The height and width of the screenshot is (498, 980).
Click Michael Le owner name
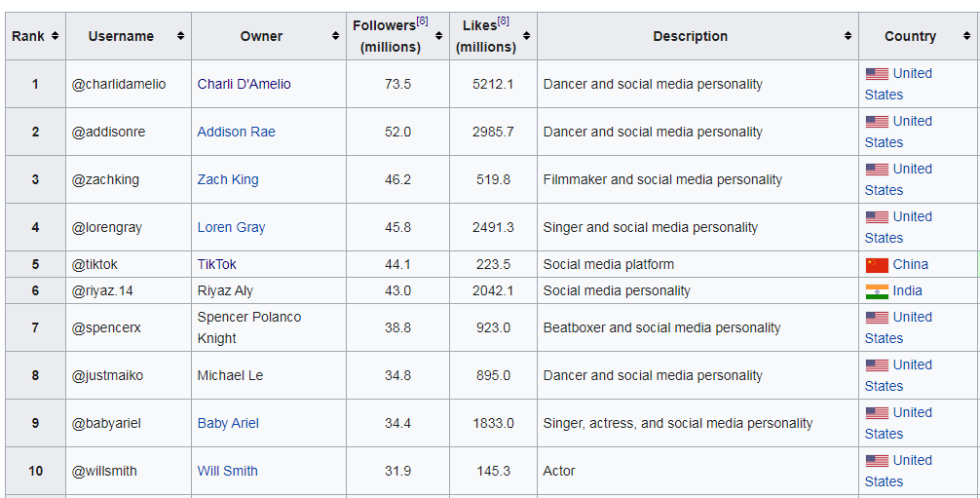point(230,375)
